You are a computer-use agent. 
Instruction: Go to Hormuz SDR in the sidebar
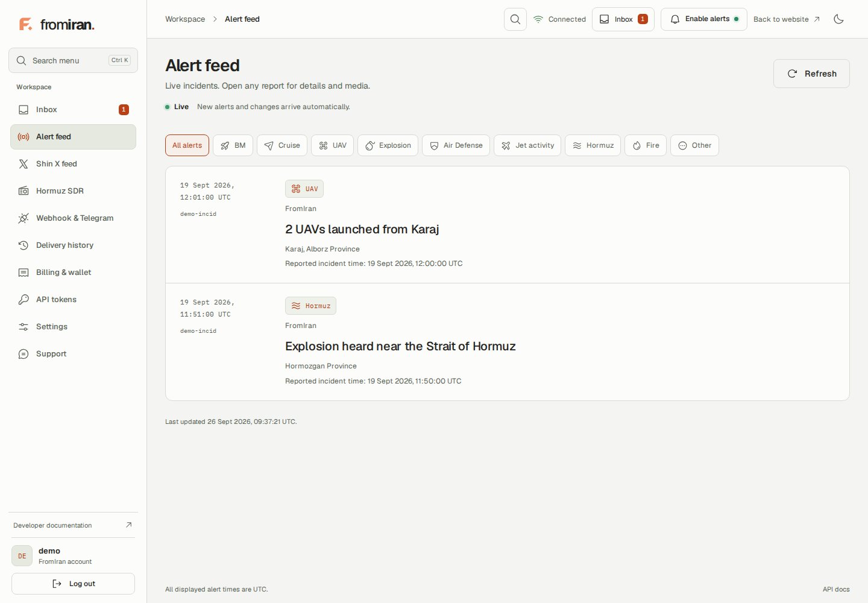click(x=73, y=191)
